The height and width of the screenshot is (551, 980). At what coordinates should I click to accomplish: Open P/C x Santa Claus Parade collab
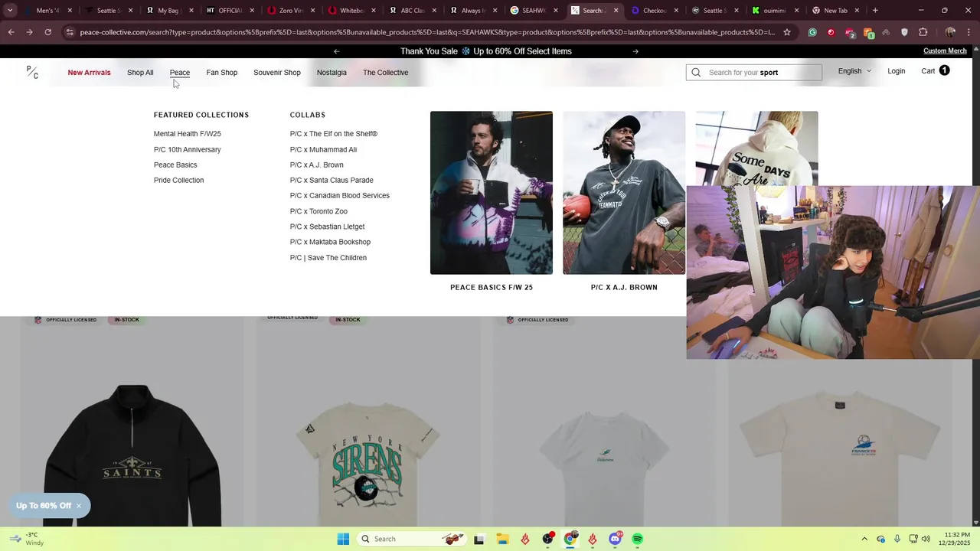332,181
